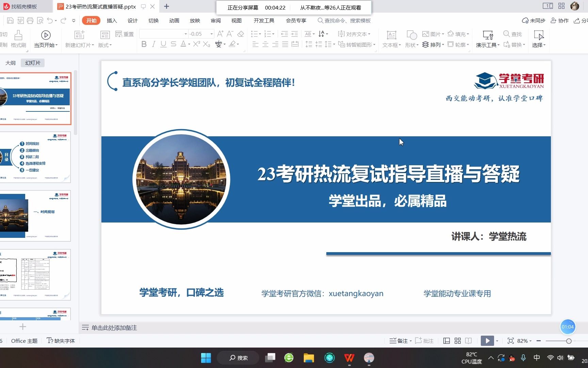
Task: Click the Redo arrow icon
Action: 63,21
